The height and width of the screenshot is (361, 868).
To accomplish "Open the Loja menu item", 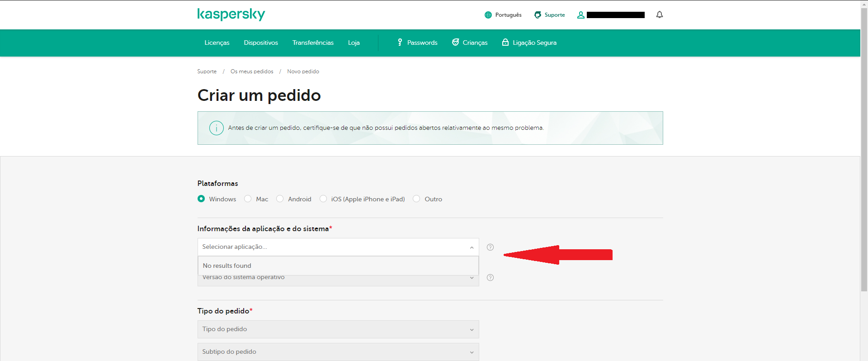I will pos(354,43).
